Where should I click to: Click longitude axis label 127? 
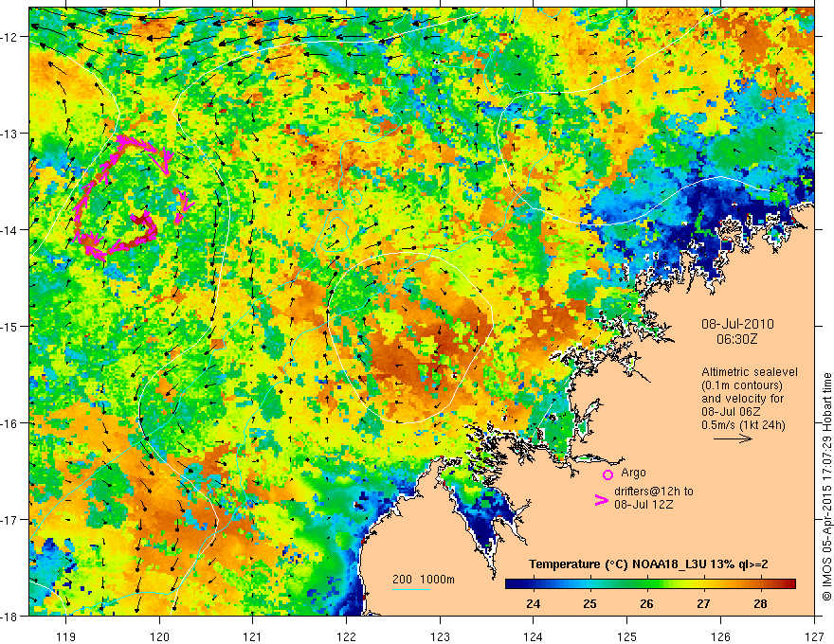(x=814, y=636)
